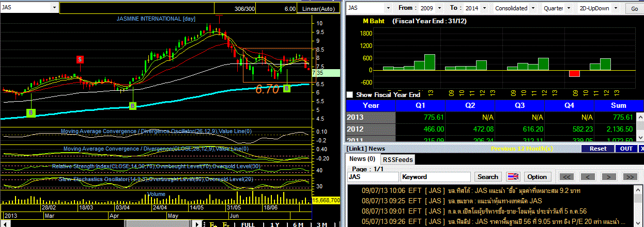
Task: Click the news Option button
Action: (x=539, y=176)
